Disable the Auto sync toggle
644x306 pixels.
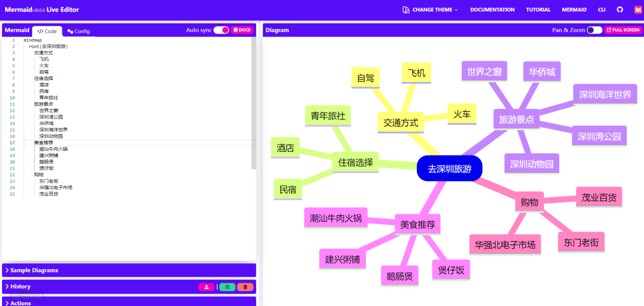click(x=222, y=30)
